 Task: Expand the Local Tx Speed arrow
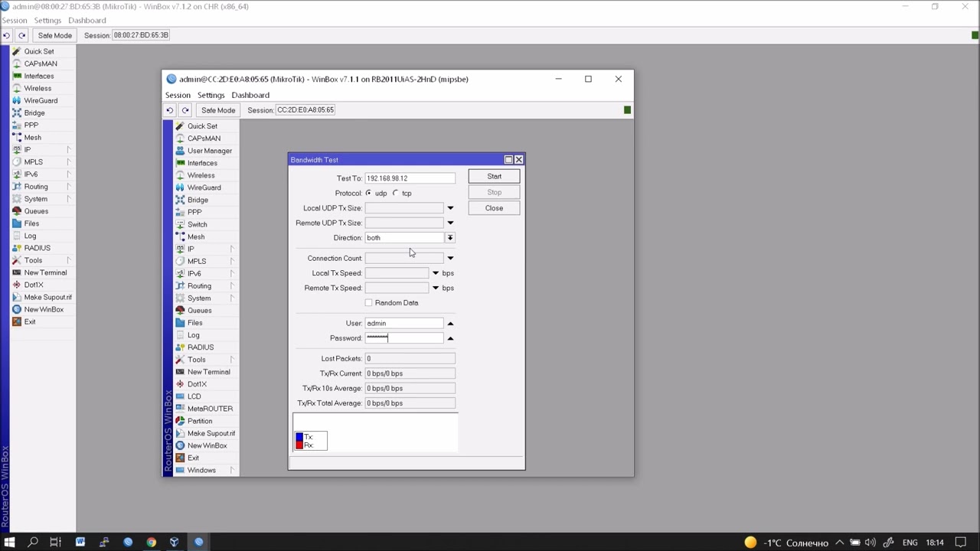[x=436, y=273]
